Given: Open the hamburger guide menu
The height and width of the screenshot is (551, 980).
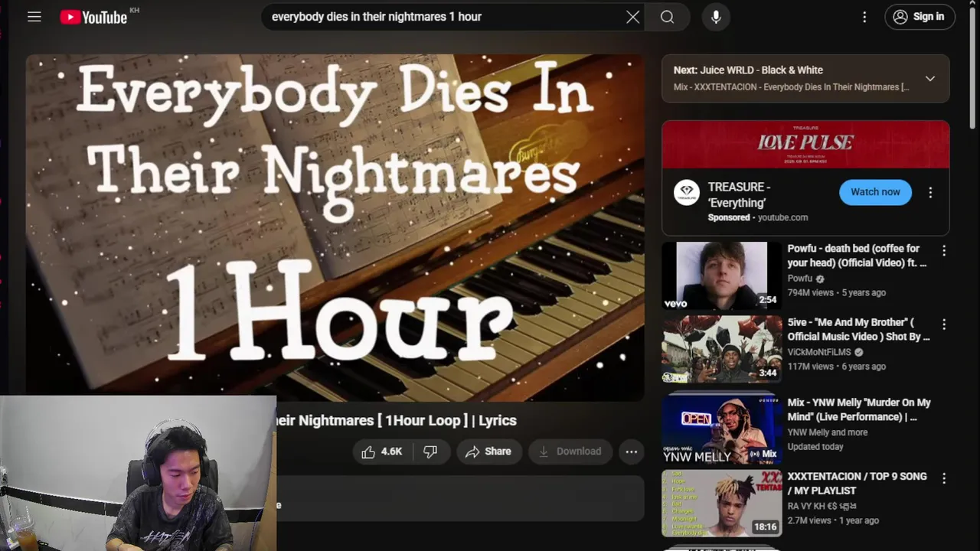Looking at the screenshot, I should 34,17.
